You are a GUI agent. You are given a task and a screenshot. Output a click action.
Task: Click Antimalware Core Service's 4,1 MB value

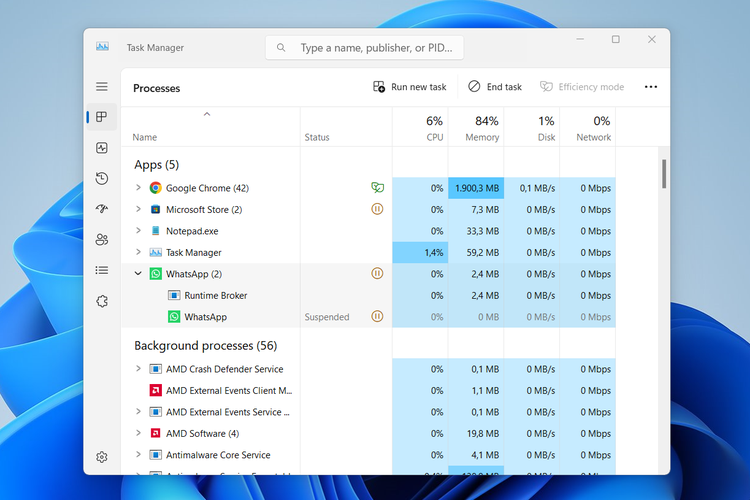[x=485, y=455]
